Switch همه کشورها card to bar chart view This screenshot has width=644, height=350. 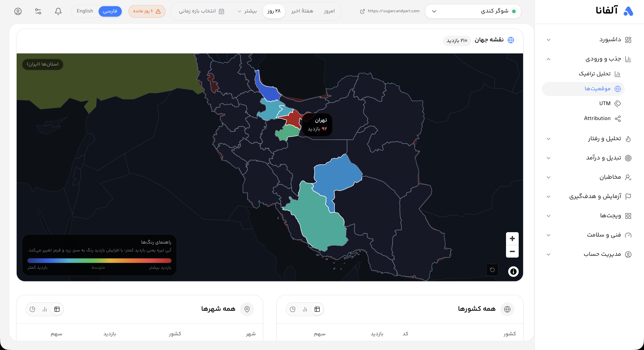(x=305, y=309)
